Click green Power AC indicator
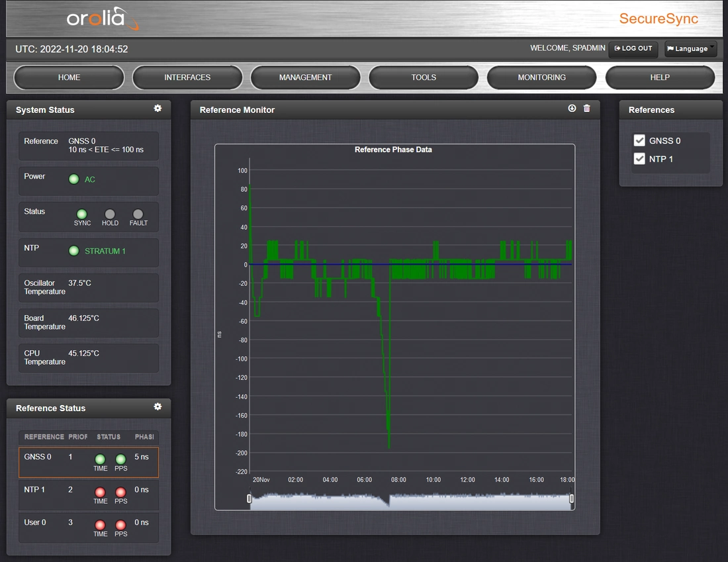Screen dimensions: 728x562 pyautogui.click(x=74, y=179)
